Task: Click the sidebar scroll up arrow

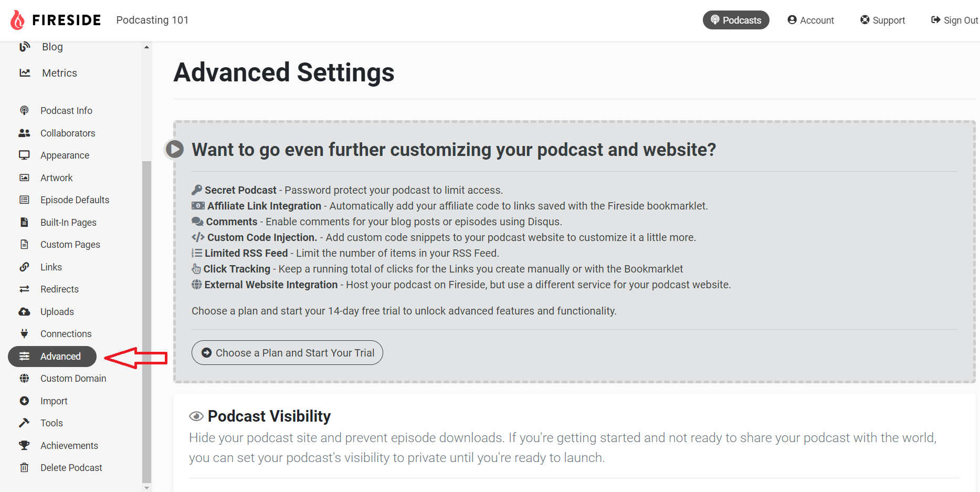Action: pos(146,47)
